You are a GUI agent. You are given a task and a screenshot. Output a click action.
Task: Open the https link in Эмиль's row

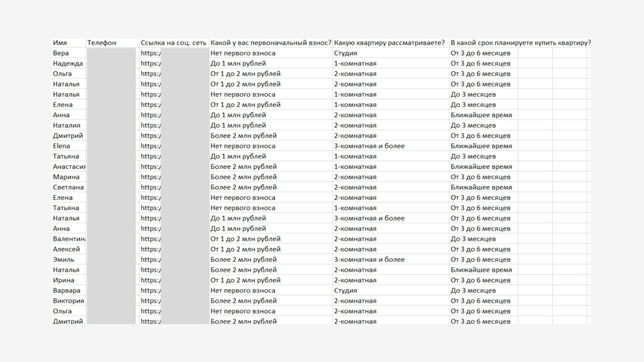150,259
